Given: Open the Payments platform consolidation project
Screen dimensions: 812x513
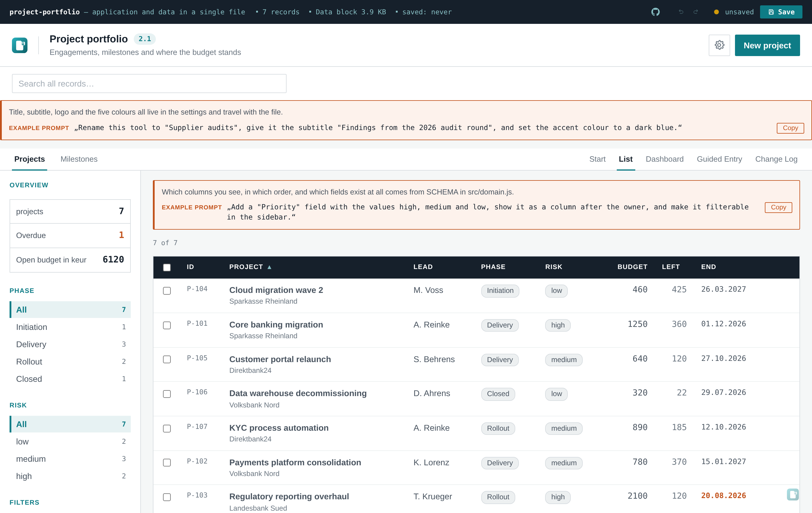Looking at the screenshot, I should pos(295,463).
